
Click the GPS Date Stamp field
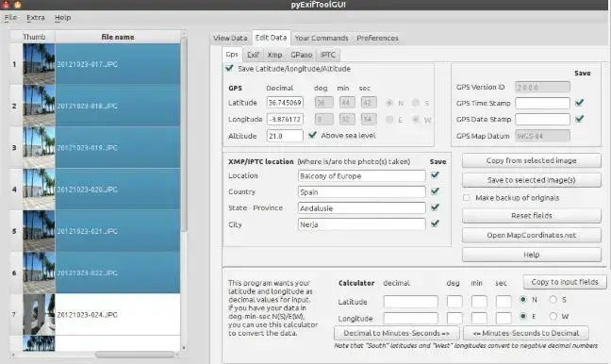[542, 119]
